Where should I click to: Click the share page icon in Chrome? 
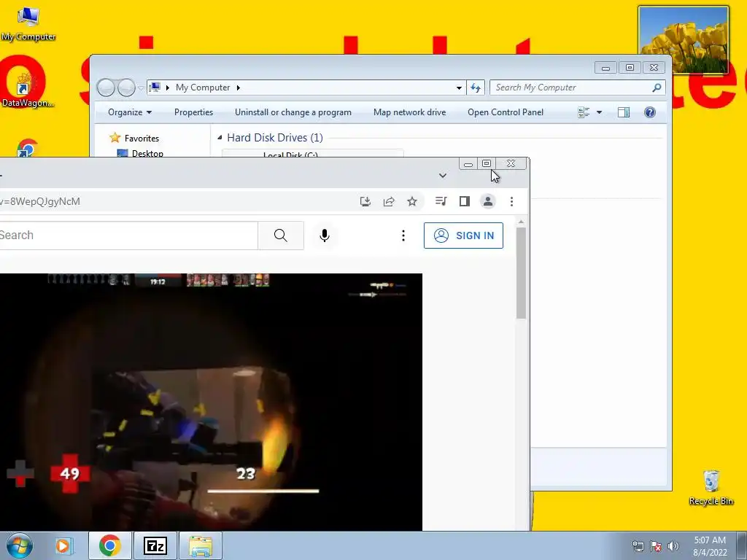point(389,201)
